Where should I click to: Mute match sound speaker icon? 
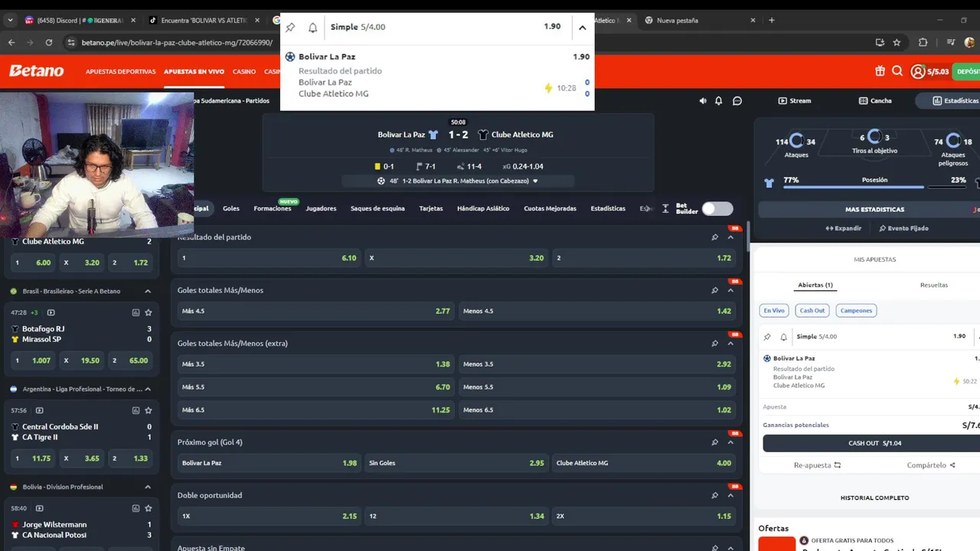(703, 101)
